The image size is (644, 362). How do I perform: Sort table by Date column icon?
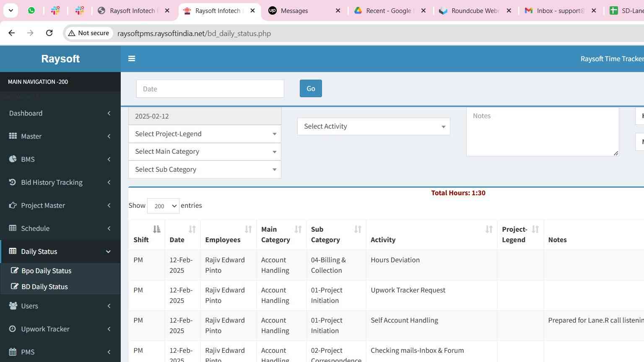(x=192, y=229)
